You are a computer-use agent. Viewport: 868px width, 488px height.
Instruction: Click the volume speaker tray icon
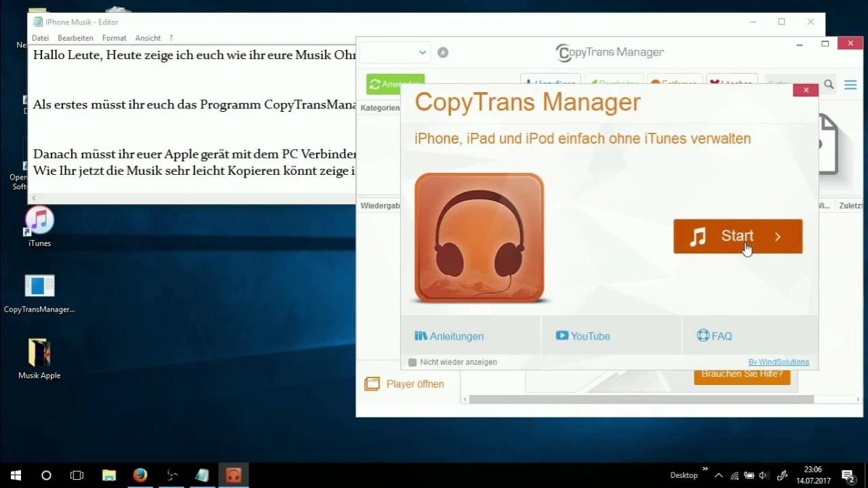click(x=764, y=475)
